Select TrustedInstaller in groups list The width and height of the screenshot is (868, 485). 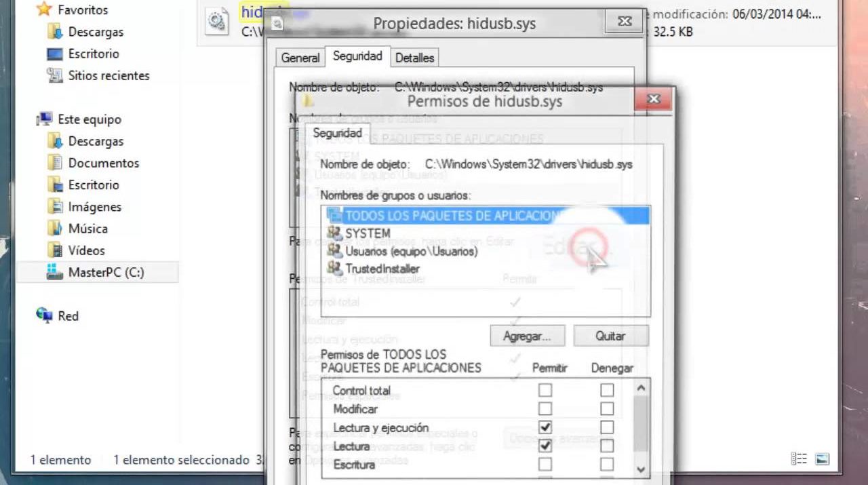coord(382,269)
